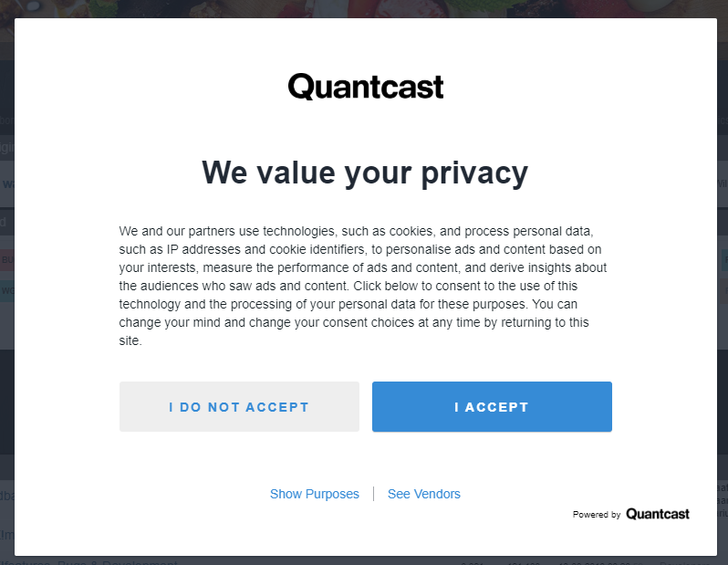Click the 'Powered by' footer text
The image size is (728, 565).
[x=597, y=515]
